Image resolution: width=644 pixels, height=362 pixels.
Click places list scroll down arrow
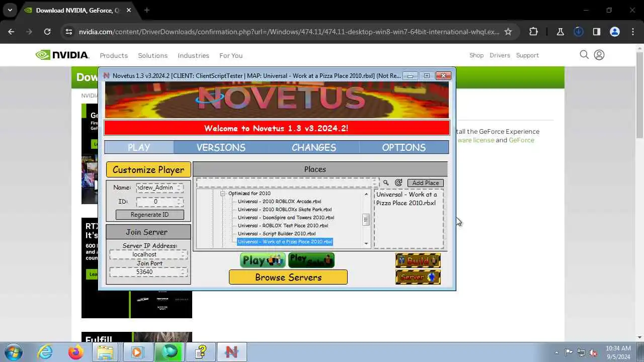(x=366, y=244)
